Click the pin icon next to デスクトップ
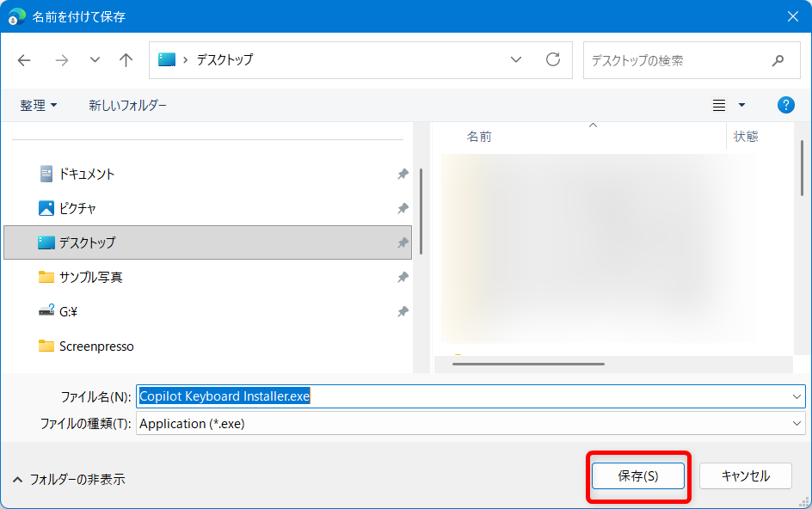Image resolution: width=812 pixels, height=509 pixels. click(403, 242)
